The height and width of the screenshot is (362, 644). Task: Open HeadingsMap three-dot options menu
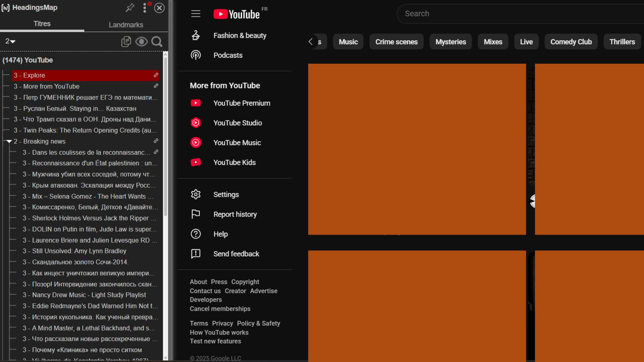coord(145,8)
